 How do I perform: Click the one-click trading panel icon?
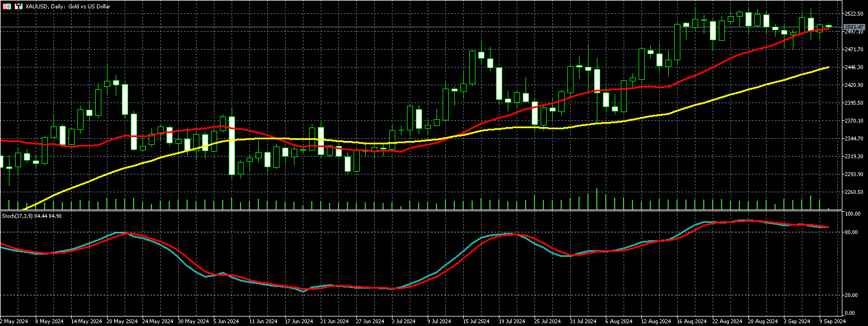[x=7, y=6]
